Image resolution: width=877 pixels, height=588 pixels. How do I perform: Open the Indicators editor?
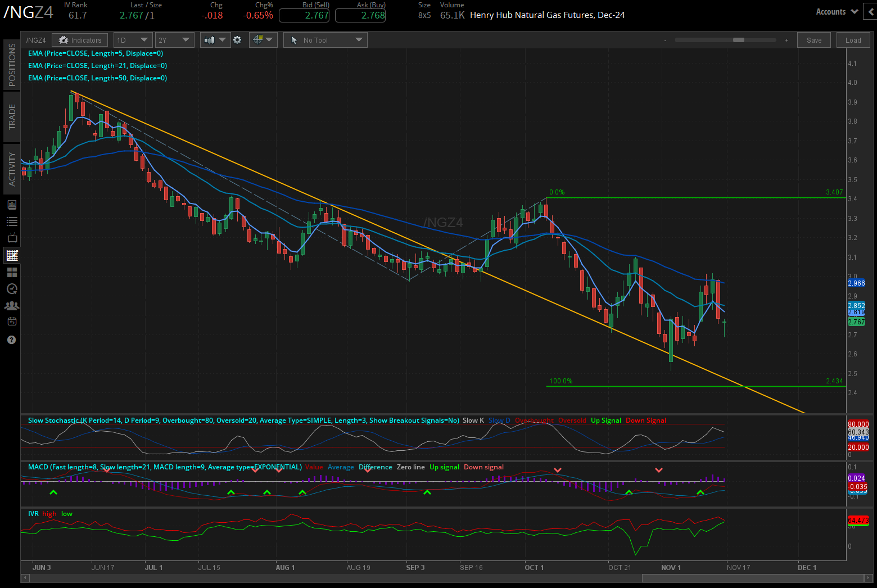(79, 40)
